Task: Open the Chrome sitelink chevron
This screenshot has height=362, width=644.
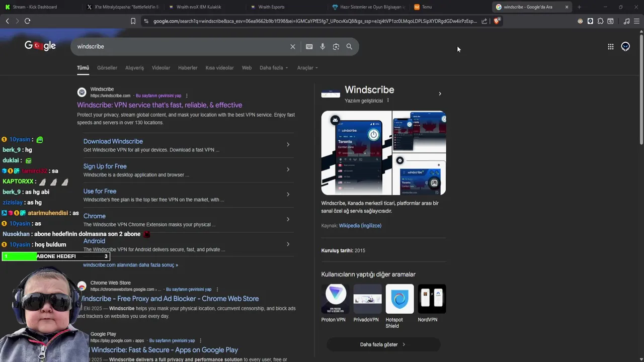Action: click(288, 219)
